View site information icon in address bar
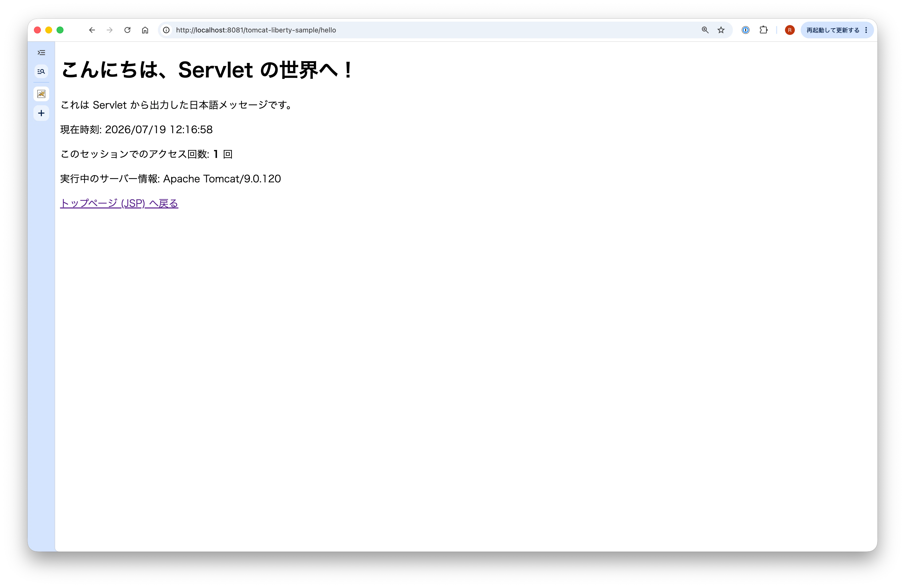 166,30
